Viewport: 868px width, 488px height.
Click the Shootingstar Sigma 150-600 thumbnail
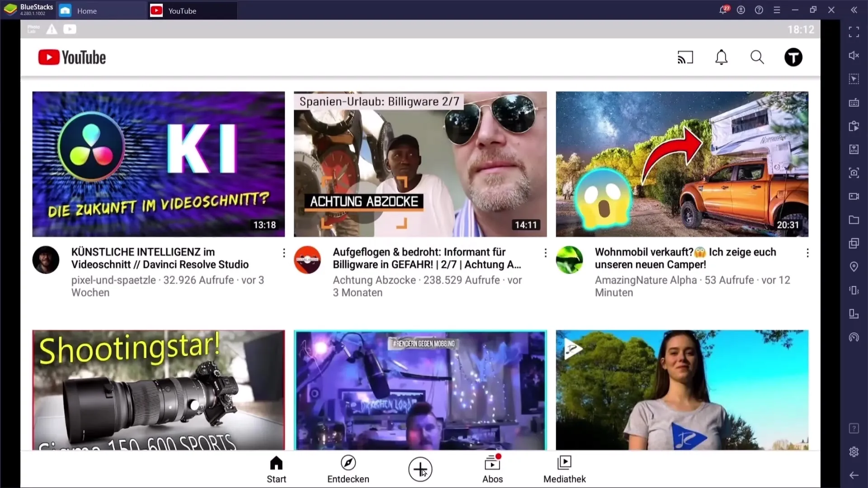[x=159, y=389]
